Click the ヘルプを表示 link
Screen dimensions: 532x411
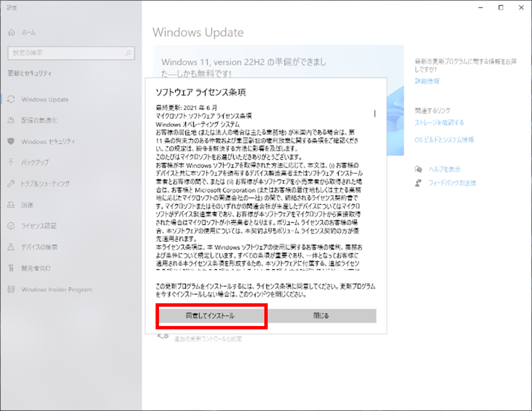pos(445,169)
